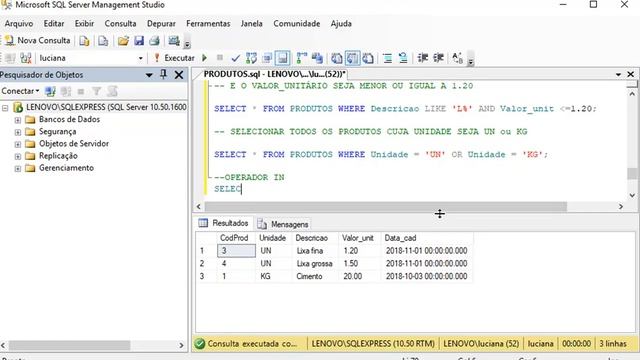Expand the Replicação folder

18,156
